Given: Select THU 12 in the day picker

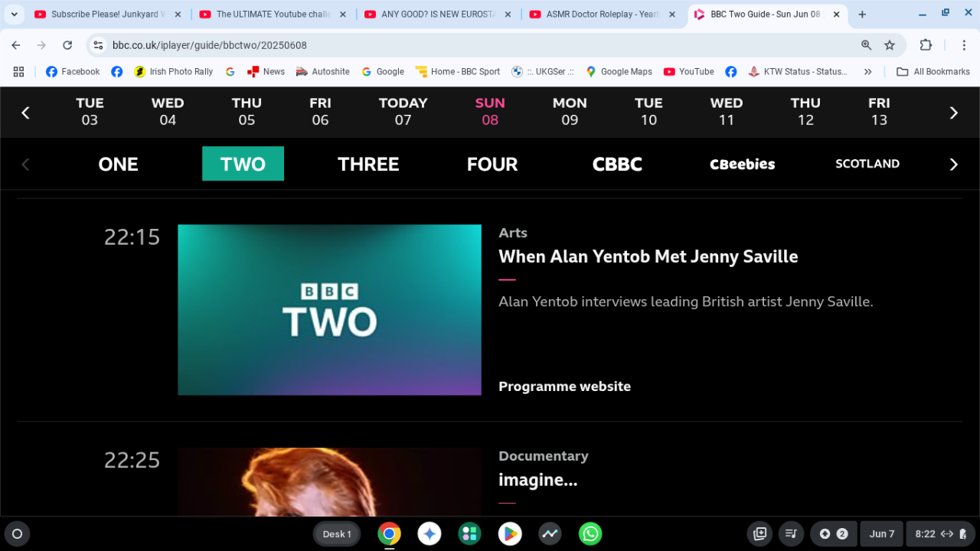Looking at the screenshot, I should click(805, 112).
